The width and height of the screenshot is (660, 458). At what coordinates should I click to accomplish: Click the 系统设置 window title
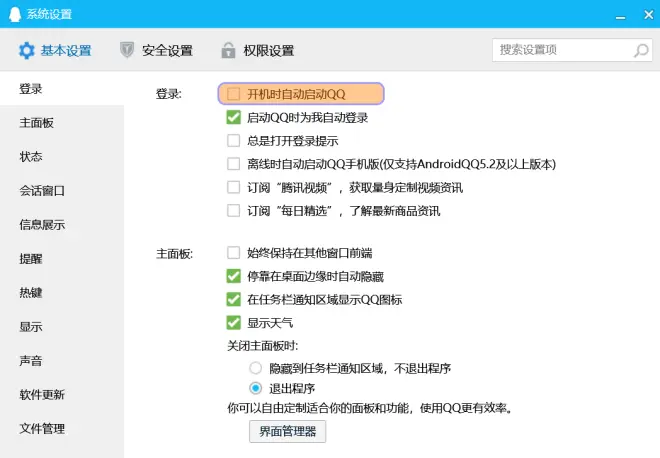(x=49, y=14)
